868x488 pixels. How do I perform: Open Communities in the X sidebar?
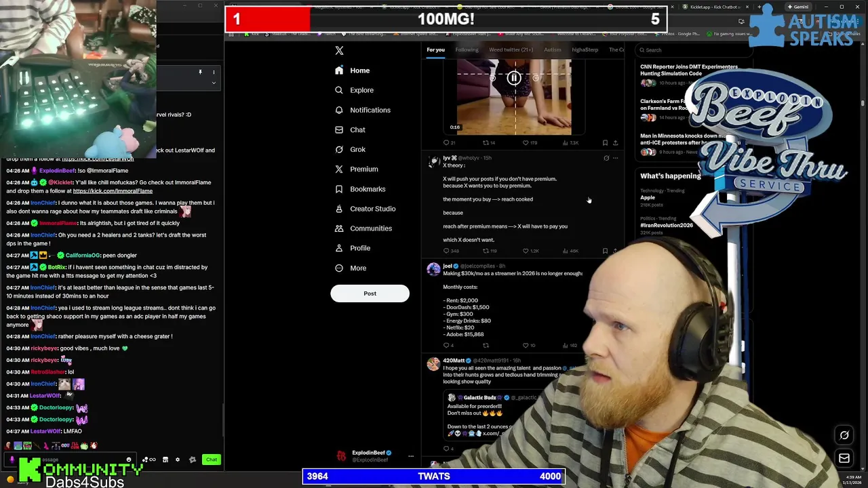click(363, 228)
